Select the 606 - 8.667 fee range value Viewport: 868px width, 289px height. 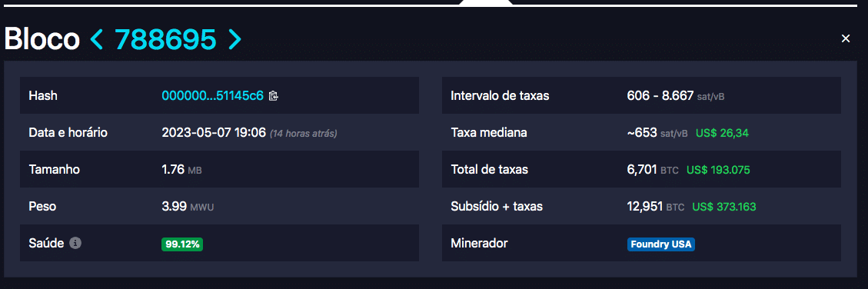point(675,96)
